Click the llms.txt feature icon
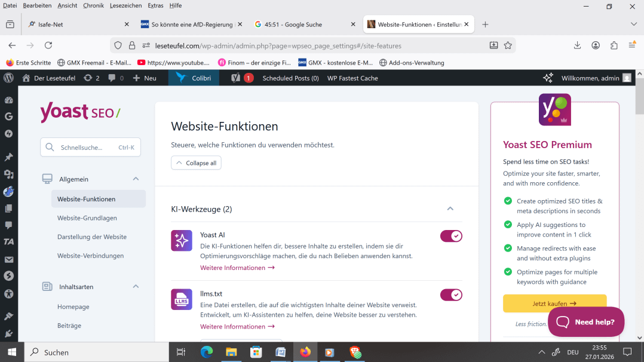The width and height of the screenshot is (644, 362). (182, 299)
